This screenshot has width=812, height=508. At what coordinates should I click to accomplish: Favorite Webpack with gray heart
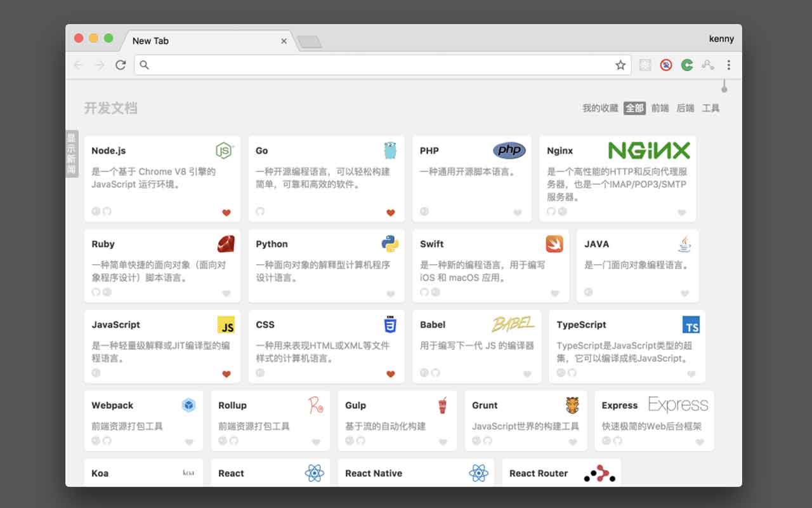(x=189, y=442)
